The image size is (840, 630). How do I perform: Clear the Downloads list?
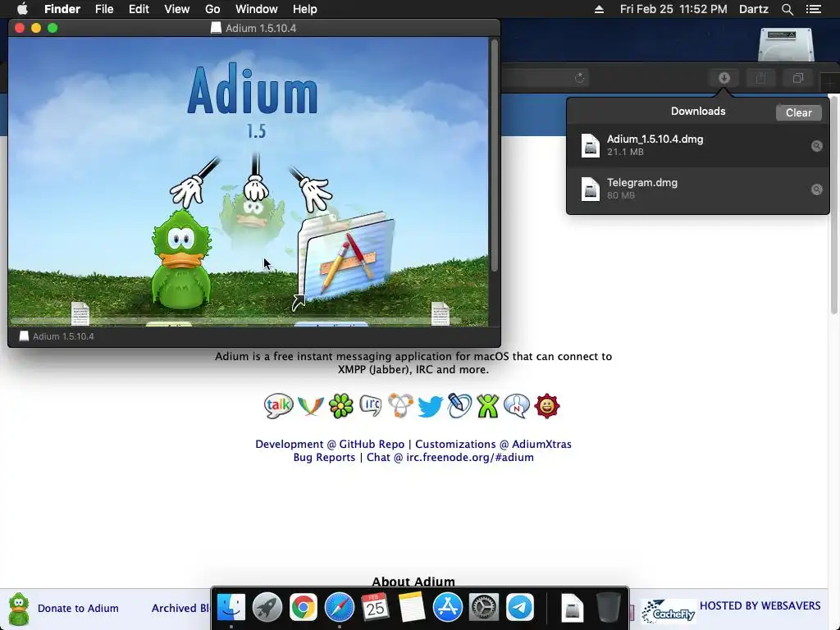(798, 112)
